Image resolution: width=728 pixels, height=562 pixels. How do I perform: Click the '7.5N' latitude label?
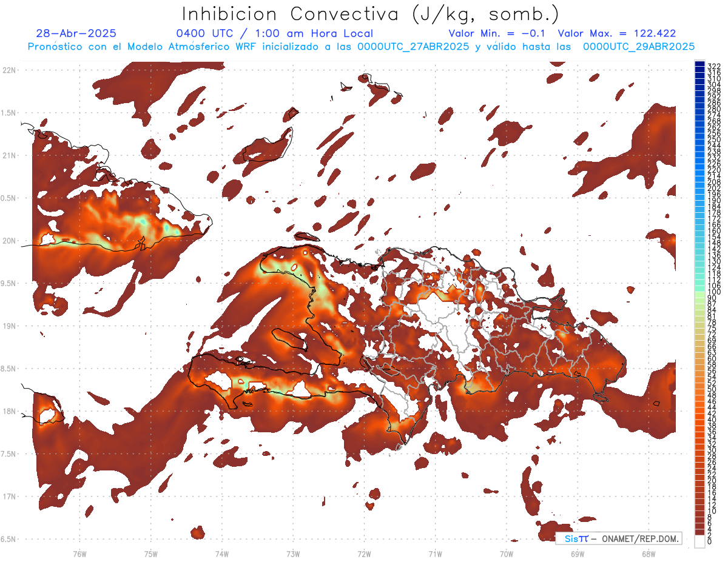pos(9,454)
